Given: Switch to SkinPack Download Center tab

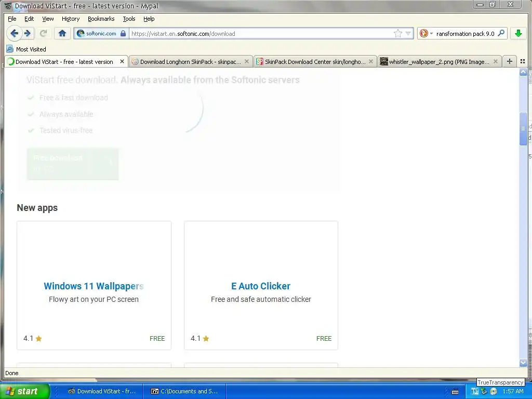Looking at the screenshot, I should point(315,62).
